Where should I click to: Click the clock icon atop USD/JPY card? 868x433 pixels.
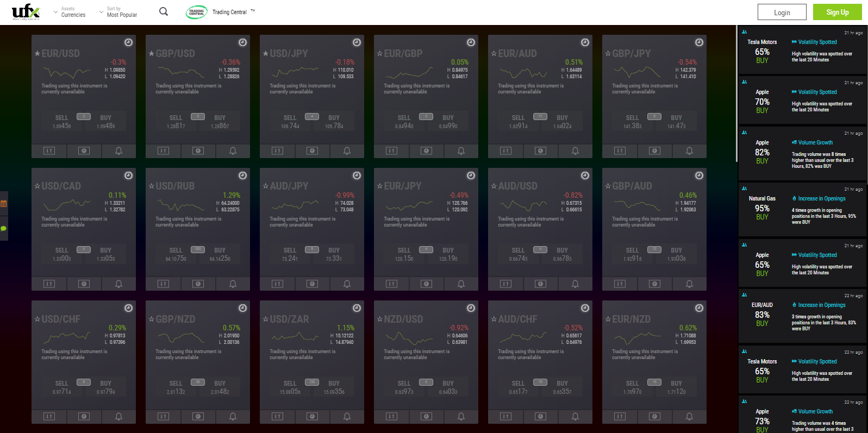tap(357, 42)
